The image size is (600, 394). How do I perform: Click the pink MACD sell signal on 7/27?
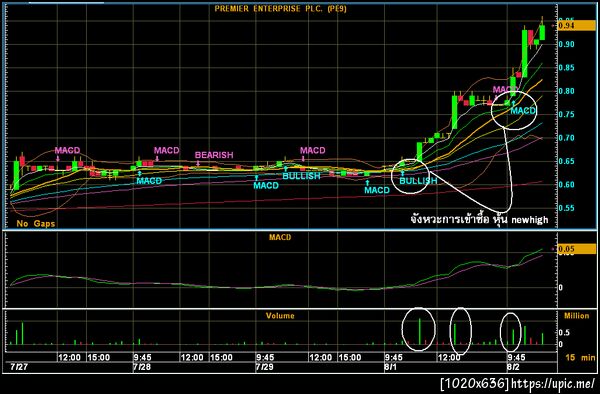[67, 150]
